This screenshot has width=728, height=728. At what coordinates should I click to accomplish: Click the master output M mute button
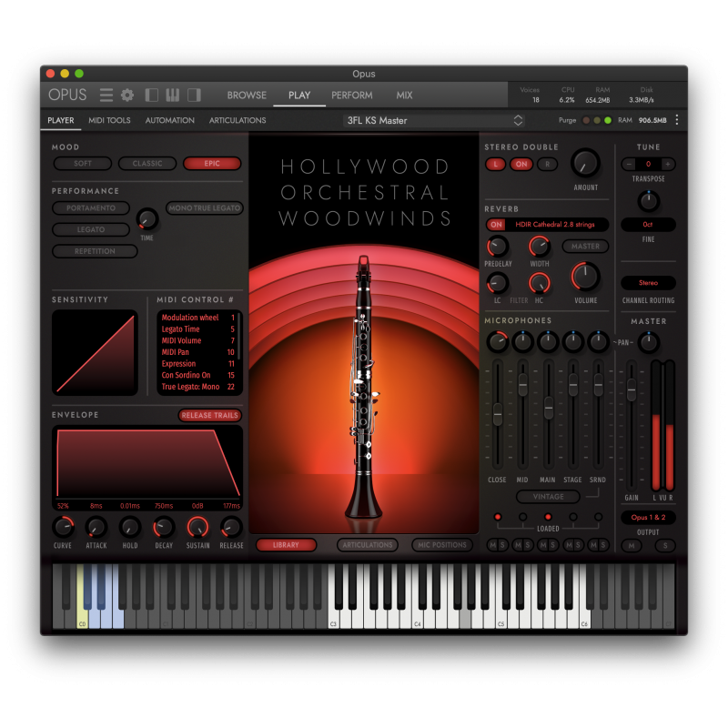point(632,545)
